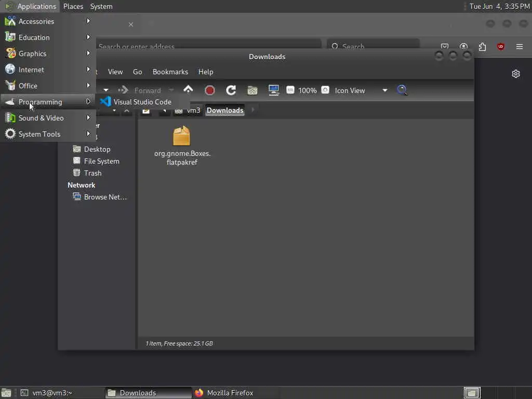Select the org.gnome.Boxes.flatpakref file

(x=182, y=145)
